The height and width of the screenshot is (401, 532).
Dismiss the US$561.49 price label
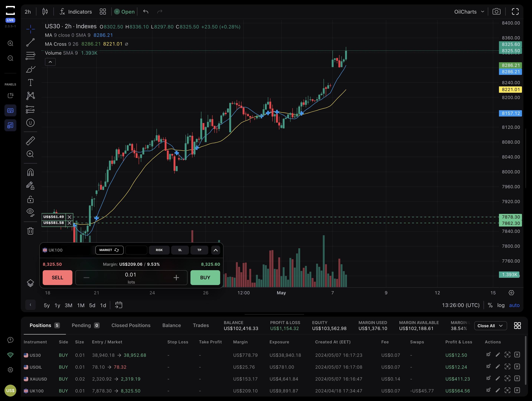click(x=69, y=217)
